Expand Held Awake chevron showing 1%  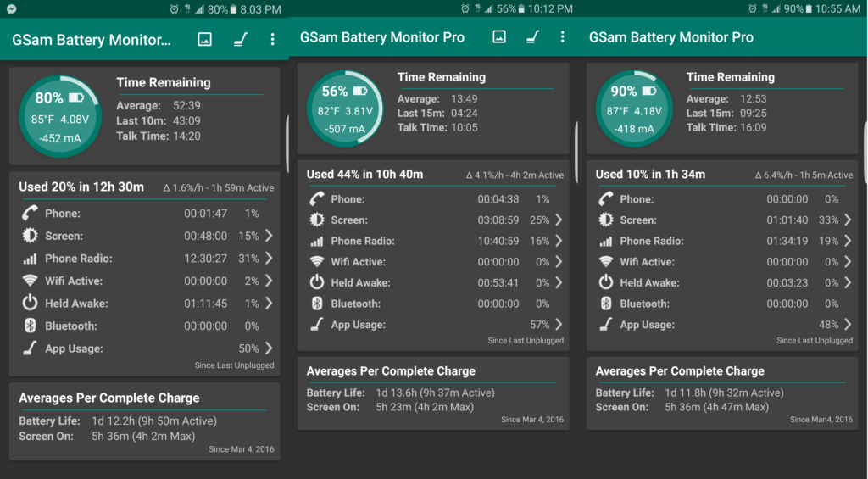[x=269, y=303]
